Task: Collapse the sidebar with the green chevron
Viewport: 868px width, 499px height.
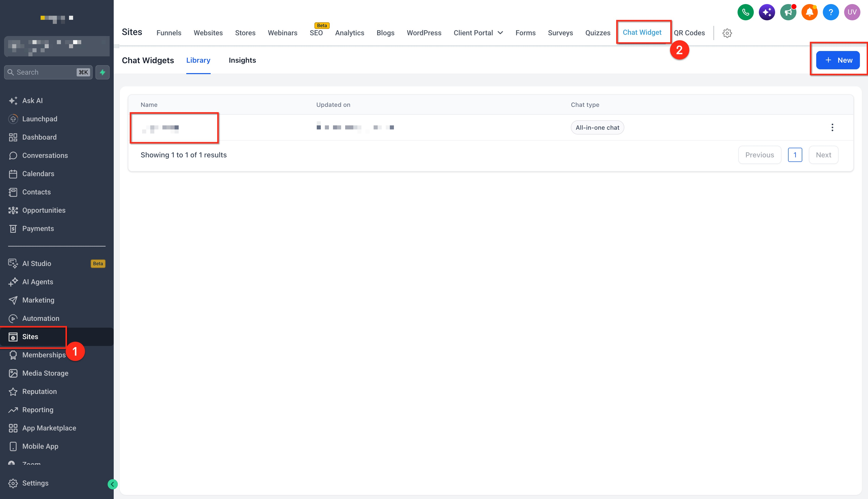Action: click(112, 484)
